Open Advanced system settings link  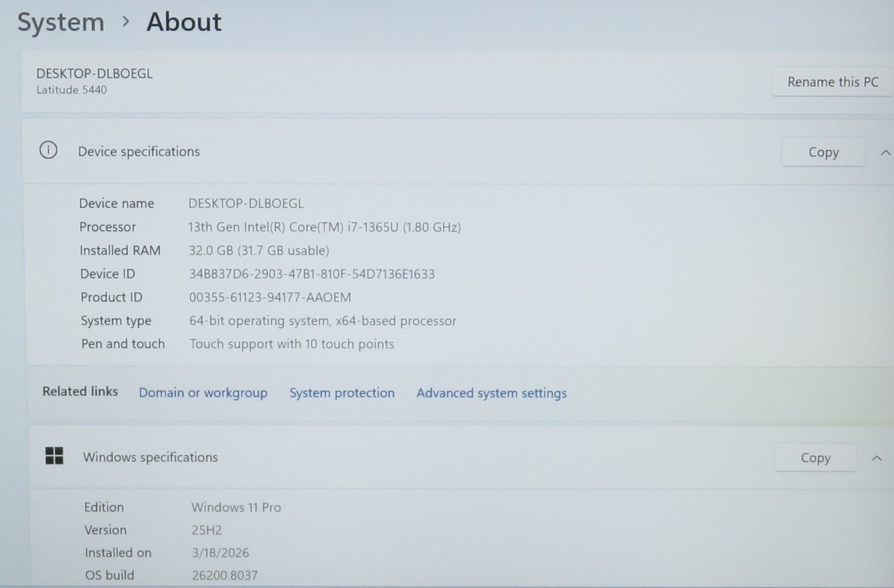click(491, 393)
